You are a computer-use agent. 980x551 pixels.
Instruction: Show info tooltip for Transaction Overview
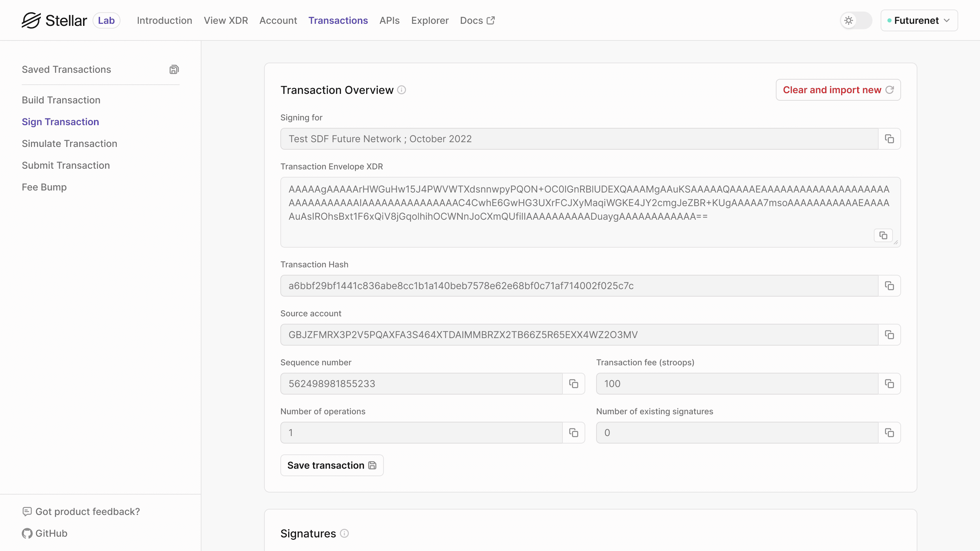[402, 90]
